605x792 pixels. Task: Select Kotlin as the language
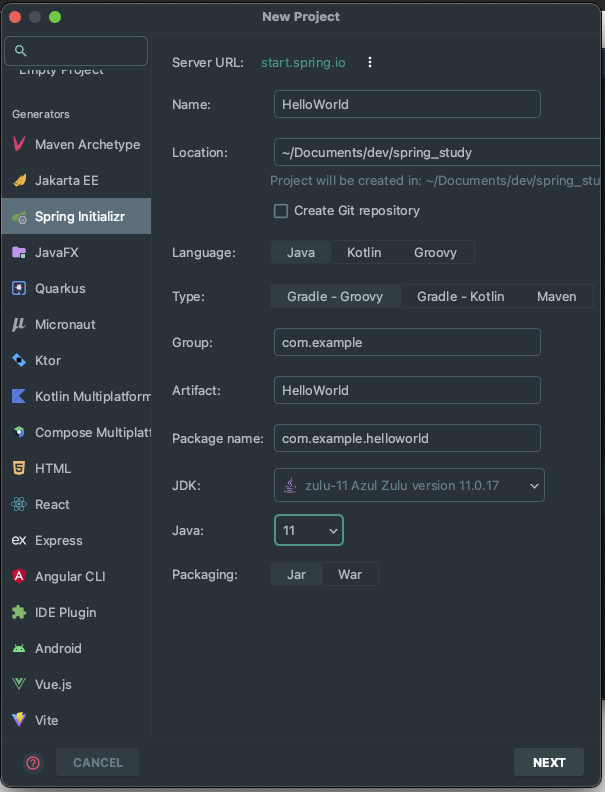[x=364, y=253]
